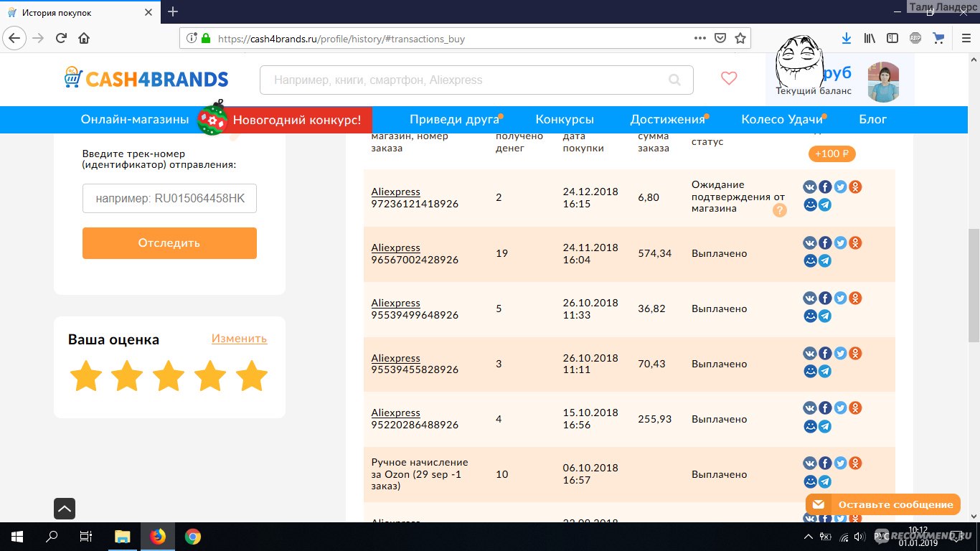Open the browser home page
The width and height of the screenshot is (980, 551).
pyautogui.click(x=84, y=38)
